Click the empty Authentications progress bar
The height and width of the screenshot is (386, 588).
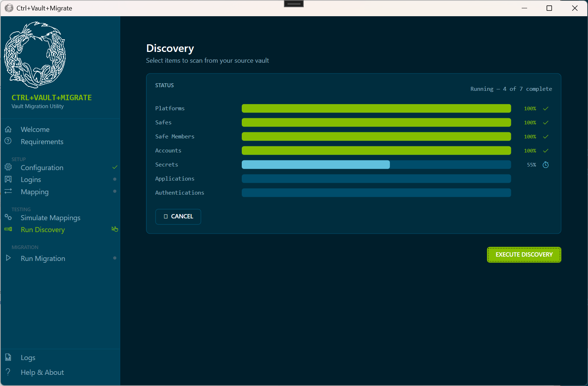point(376,193)
